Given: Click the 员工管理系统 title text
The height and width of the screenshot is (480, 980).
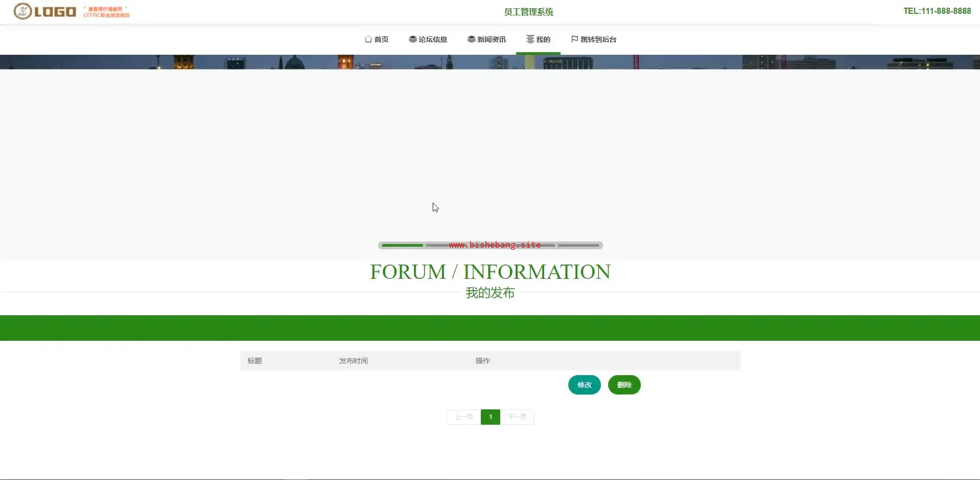Looking at the screenshot, I should pyautogui.click(x=528, y=12).
